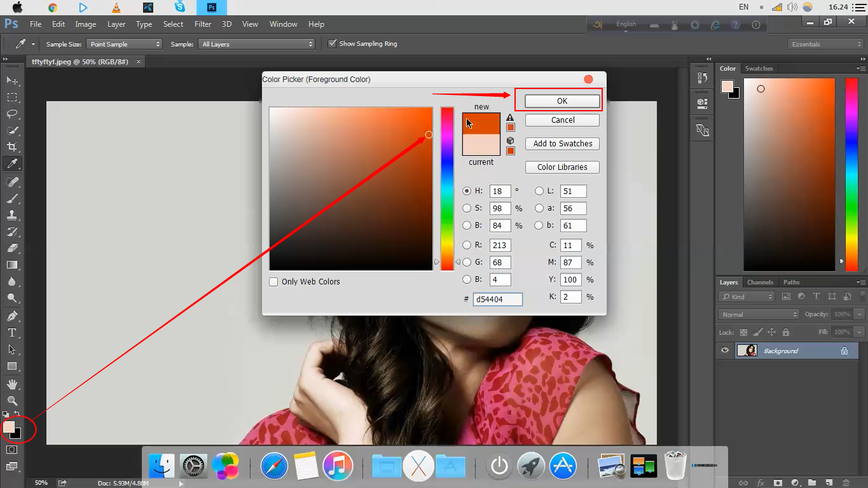This screenshot has width=868, height=488.
Task: Select the Crop tool
Action: [12, 147]
